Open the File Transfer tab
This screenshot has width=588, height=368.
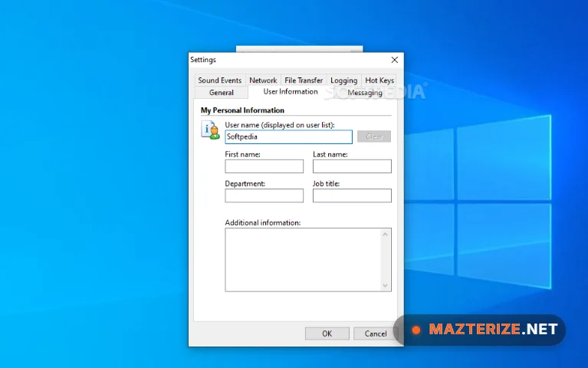(x=304, y=80)
